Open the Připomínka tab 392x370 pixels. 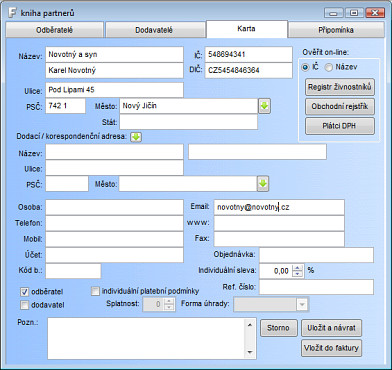(x=336, y=30)
